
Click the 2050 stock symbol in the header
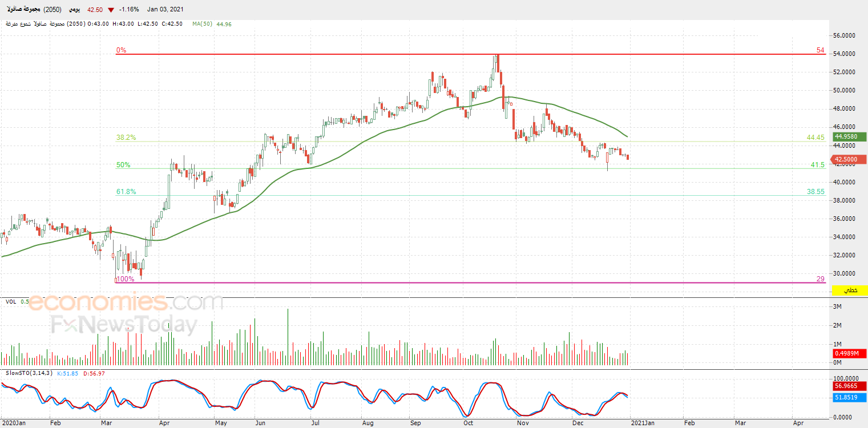53,10
